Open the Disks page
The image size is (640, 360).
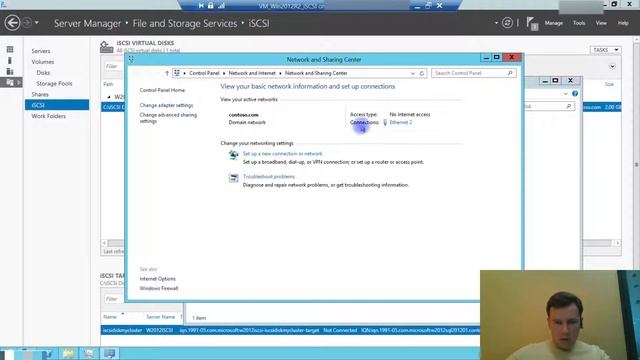point(43,73)
